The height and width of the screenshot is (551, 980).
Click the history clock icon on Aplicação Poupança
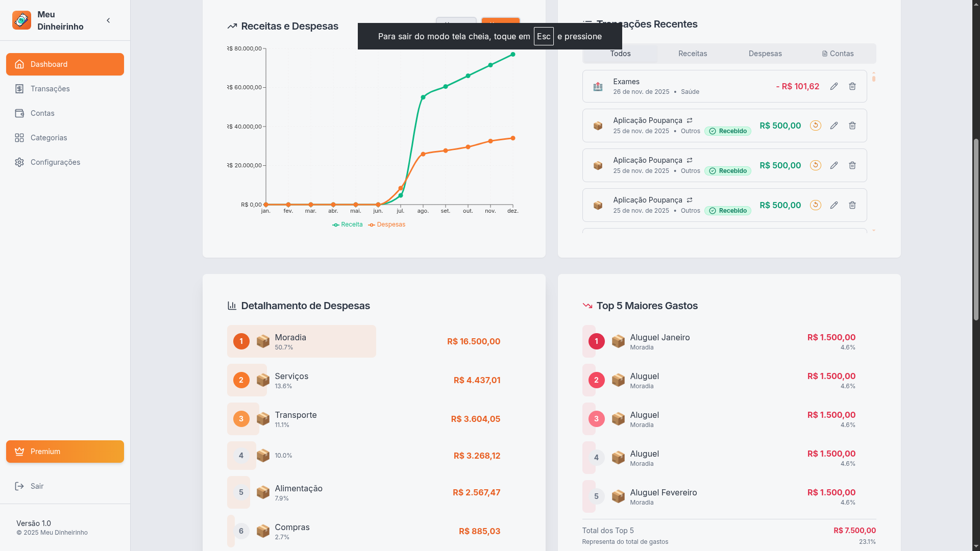[x=815, y=126]
